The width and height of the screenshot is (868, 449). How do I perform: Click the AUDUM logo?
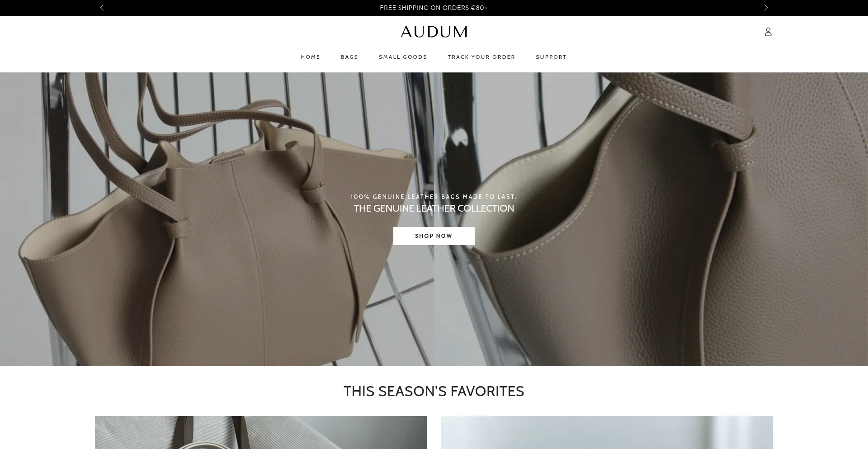[x=434, y=32]
